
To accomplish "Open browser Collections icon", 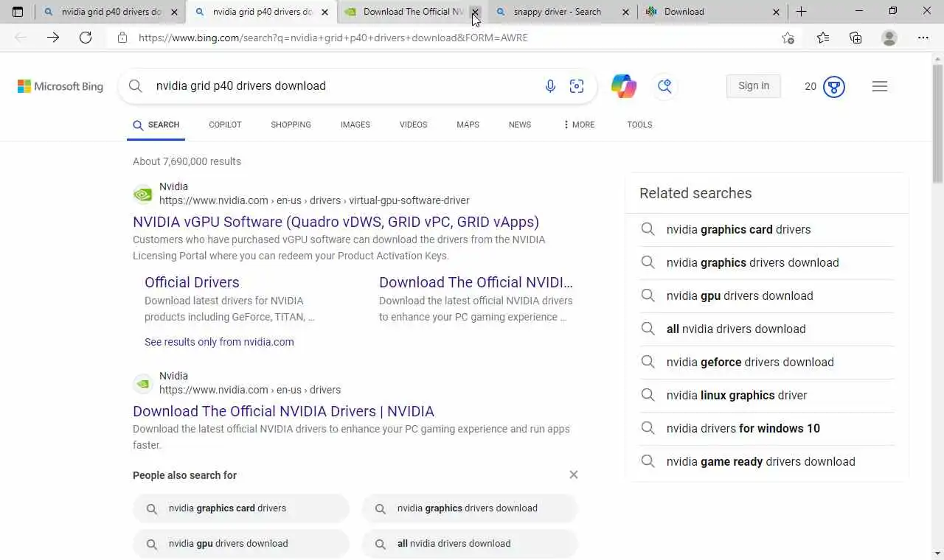I will [x=855, y=38].
